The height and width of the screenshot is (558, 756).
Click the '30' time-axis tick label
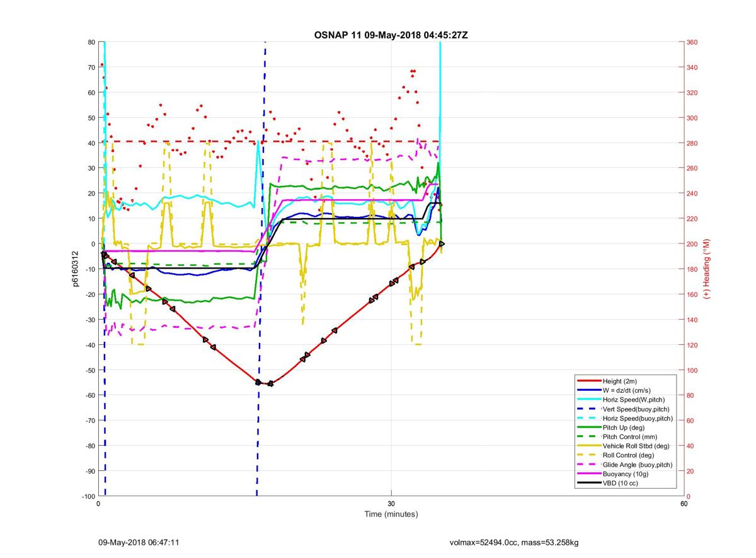391,504
